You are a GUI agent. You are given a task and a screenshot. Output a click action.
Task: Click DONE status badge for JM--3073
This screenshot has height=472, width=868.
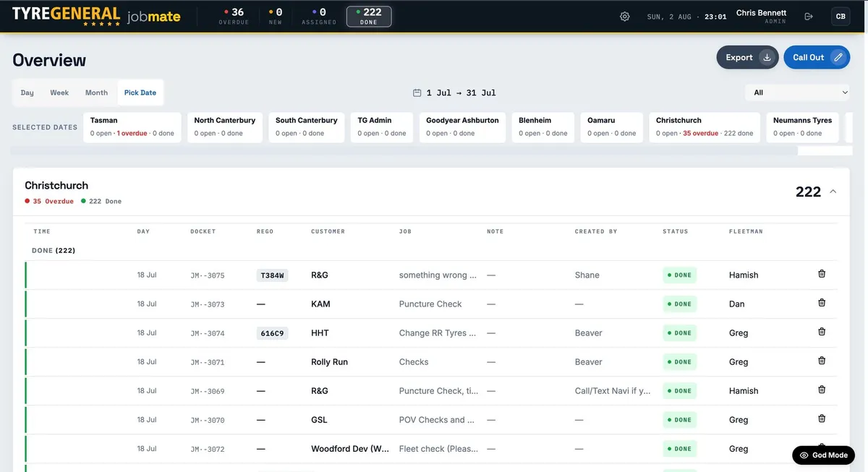point(680,304)
